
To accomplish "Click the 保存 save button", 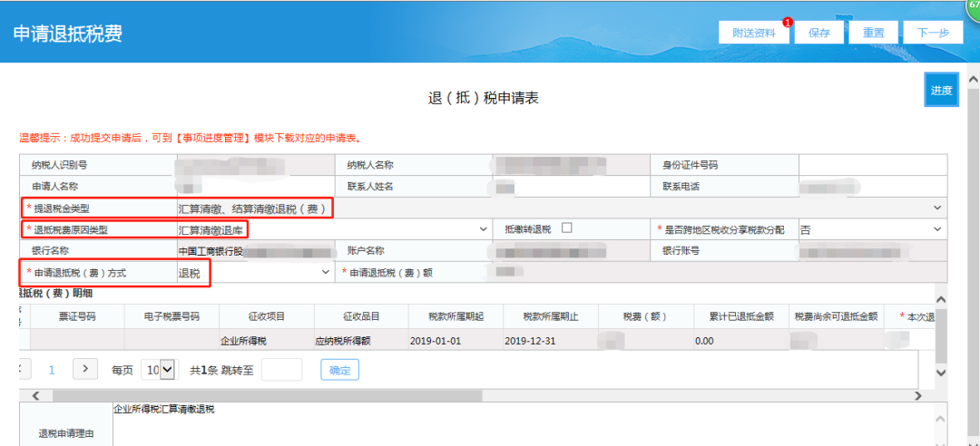I will point(818,33).
